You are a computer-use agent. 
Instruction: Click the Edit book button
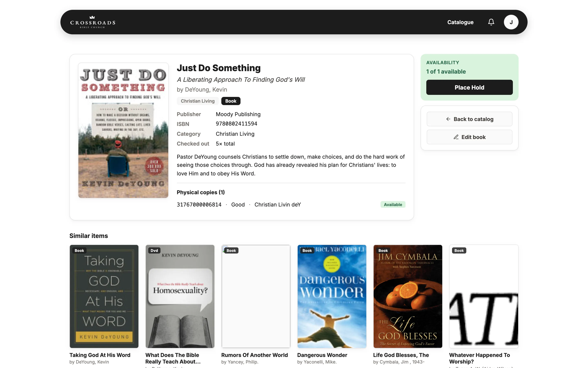[x=469, y=137]
